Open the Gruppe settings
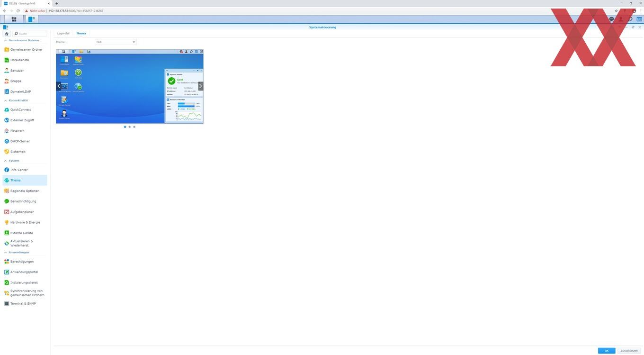The height and width of the screenshot is (355, 644). (25, 81)
